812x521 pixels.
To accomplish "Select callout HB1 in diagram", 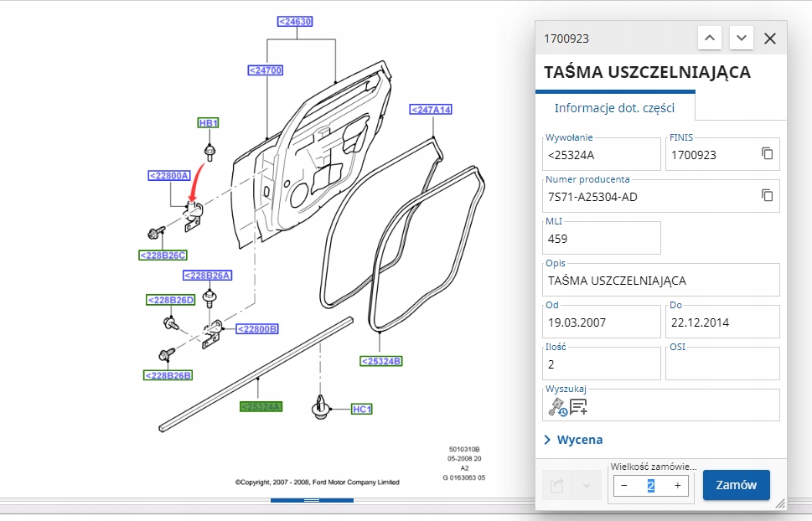I will (208, 123).
